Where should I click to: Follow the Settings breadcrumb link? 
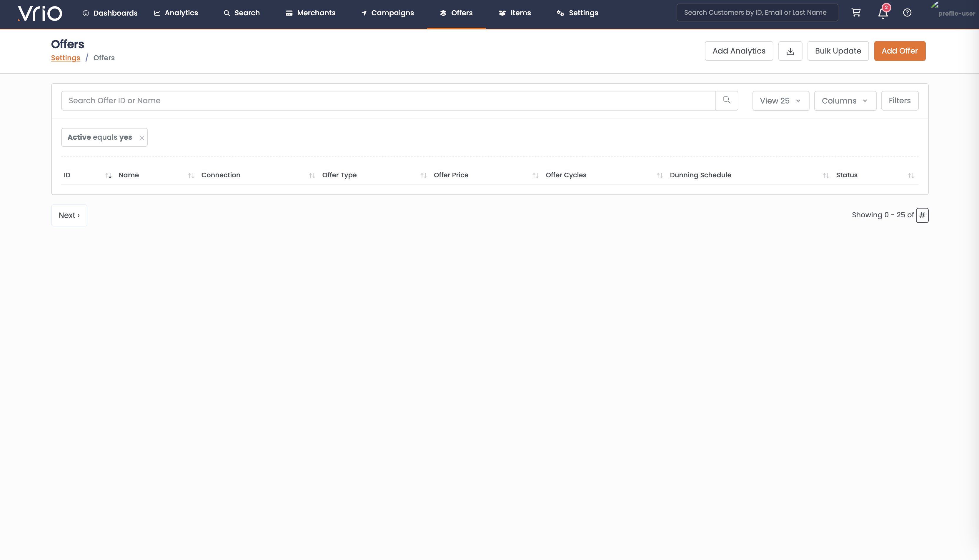tap(65, 58)
